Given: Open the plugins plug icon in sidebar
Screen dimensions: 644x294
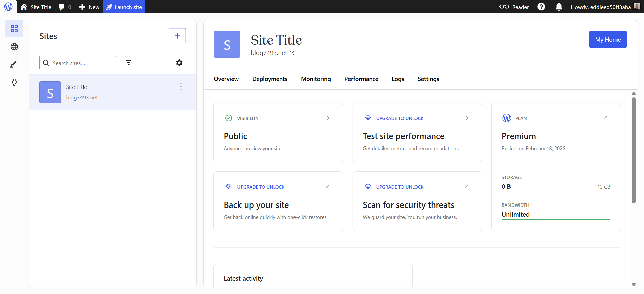Looking at the screenshot, I should point(14,82).
